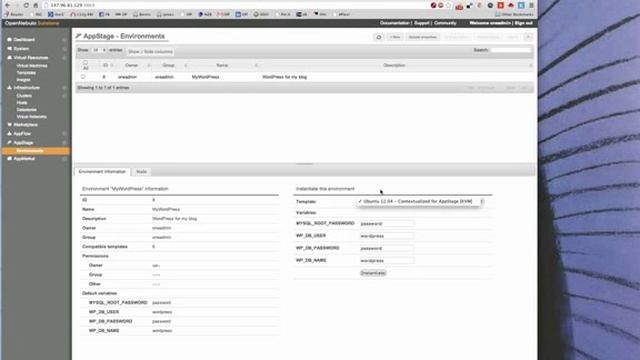Click the Marketplace cart icon in sidebar
This screenshot has width=640, height=360.
(9, 124)
